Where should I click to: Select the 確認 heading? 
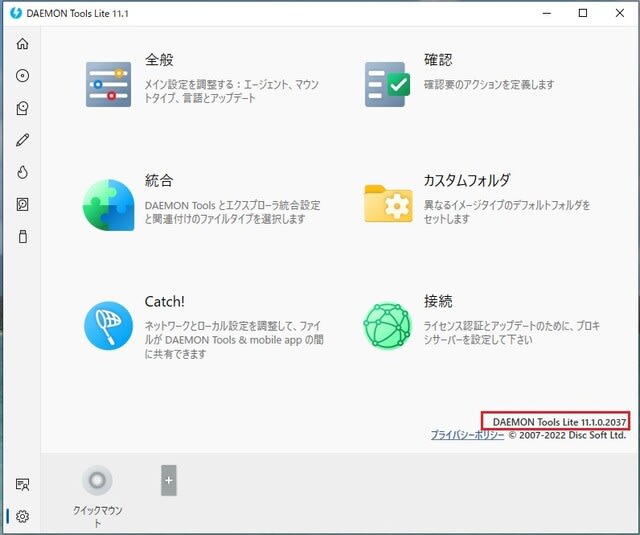(x=438, y=60)
